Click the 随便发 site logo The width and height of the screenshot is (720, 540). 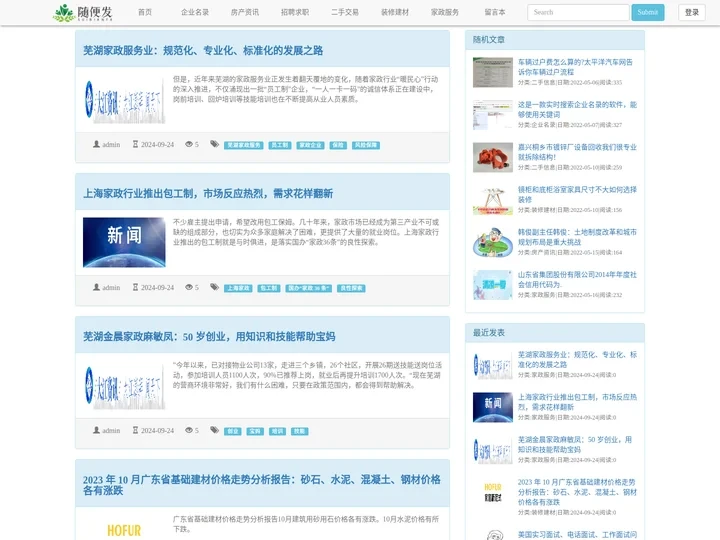[x=83, y=12]
